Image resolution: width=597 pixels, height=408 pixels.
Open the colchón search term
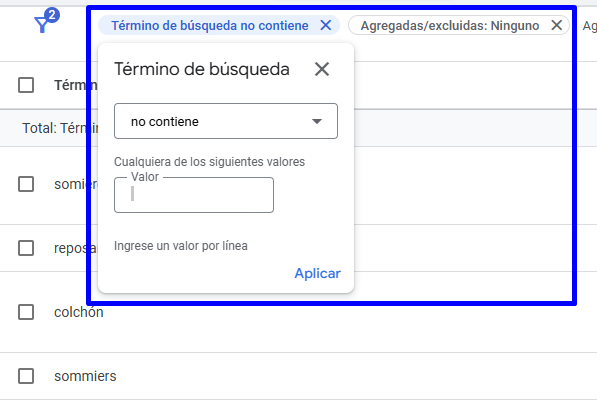[x=79, y=312]
